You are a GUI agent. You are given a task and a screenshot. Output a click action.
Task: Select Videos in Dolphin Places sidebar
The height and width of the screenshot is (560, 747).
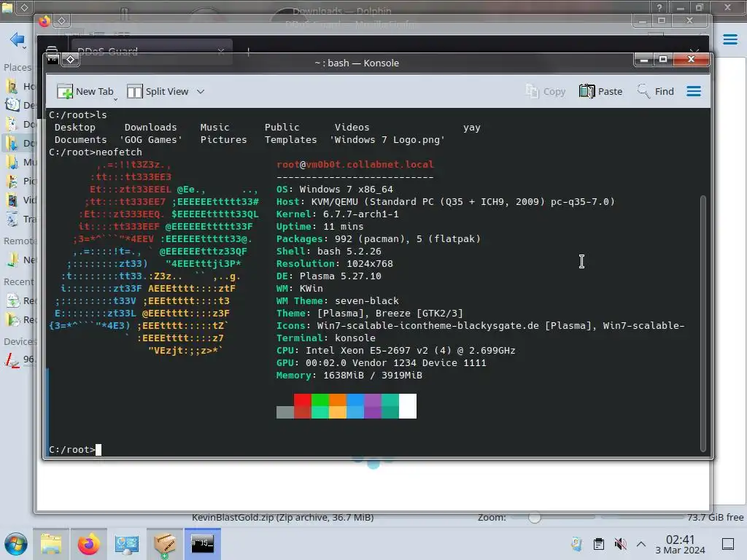pos(21,200)
